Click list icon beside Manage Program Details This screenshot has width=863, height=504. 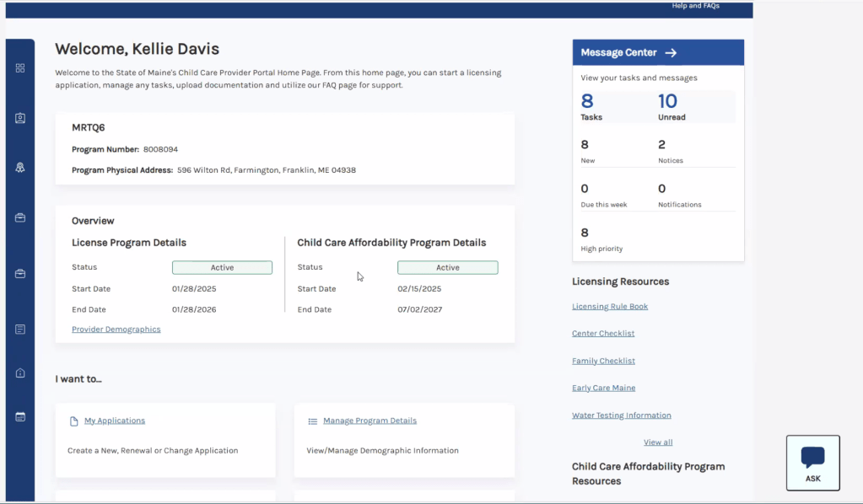pyautogui.click(x=312, y=421)
